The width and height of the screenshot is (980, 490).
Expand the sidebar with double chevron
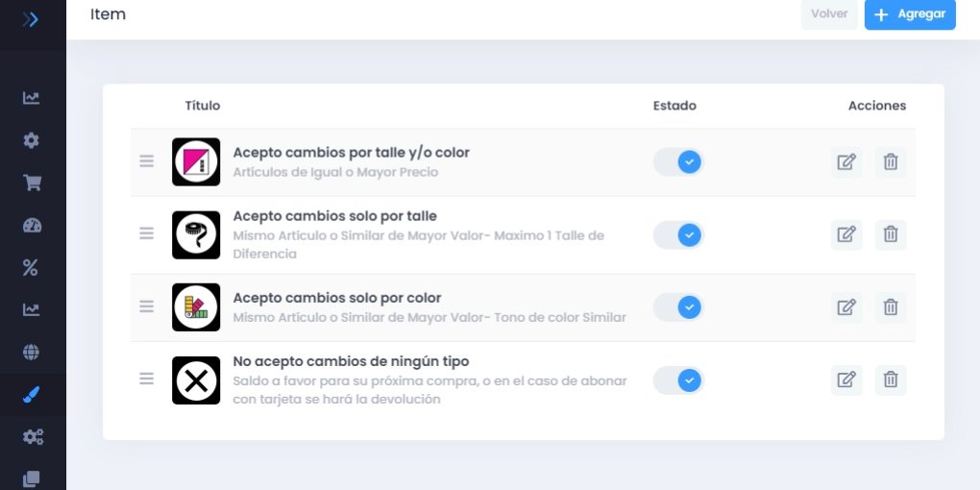[31, 18]
